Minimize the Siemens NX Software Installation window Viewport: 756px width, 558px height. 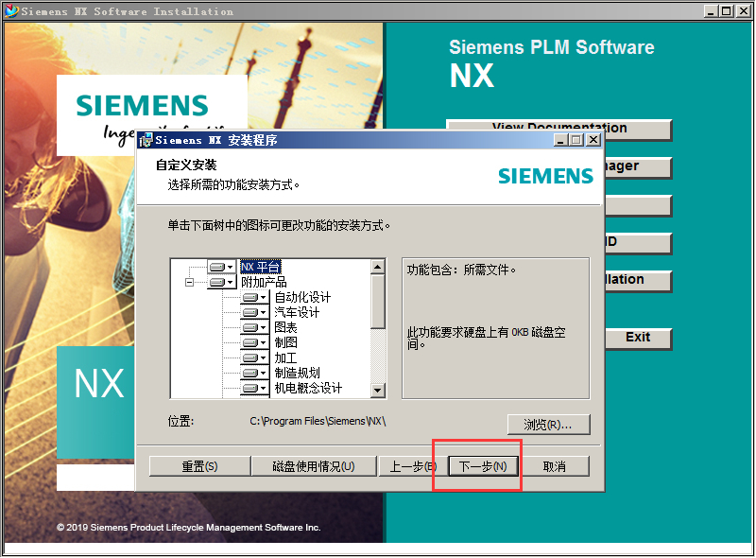(x=711, y=10)
